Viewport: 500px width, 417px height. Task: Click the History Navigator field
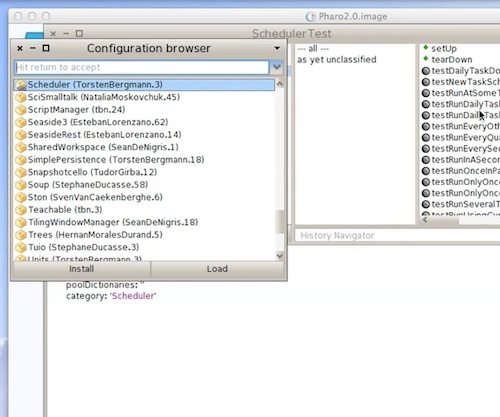point(397,236)
